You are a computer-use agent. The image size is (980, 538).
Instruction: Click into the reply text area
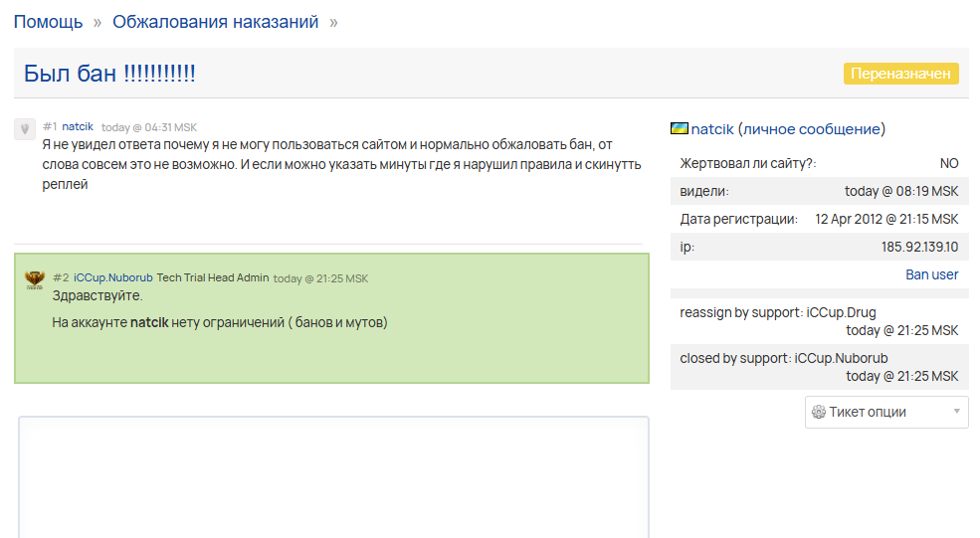(333, 477)
